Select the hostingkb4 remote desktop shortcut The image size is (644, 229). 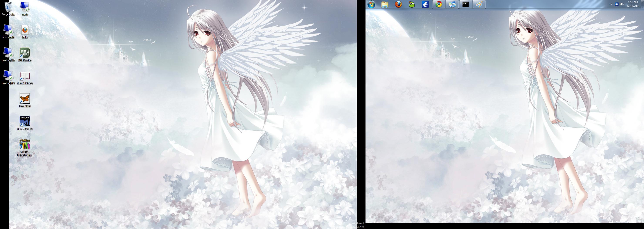pyautogui.click(x=8, y=77)
